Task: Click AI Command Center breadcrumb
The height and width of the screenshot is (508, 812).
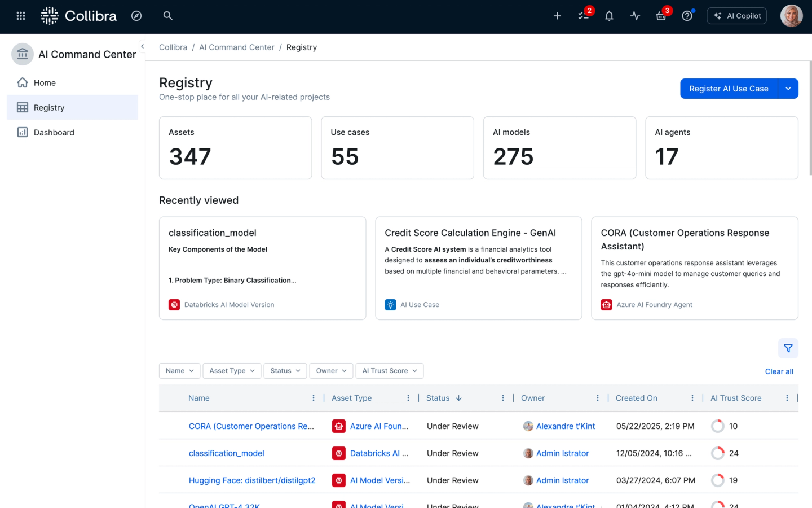Action: pos(237,47)
